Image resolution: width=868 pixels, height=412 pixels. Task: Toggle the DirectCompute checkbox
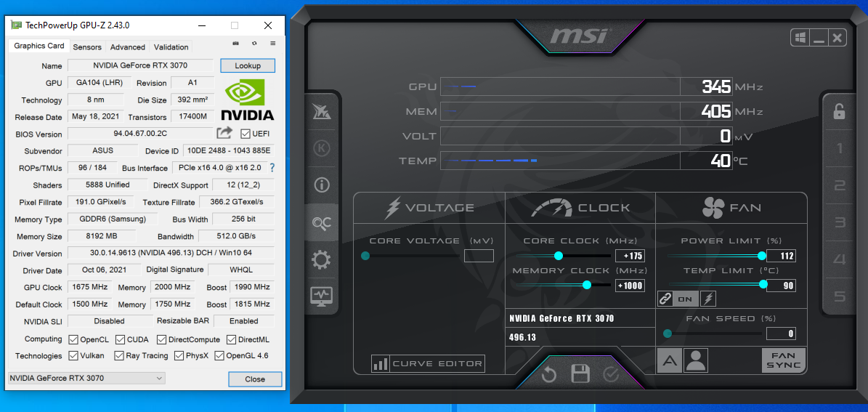[162, 339]
